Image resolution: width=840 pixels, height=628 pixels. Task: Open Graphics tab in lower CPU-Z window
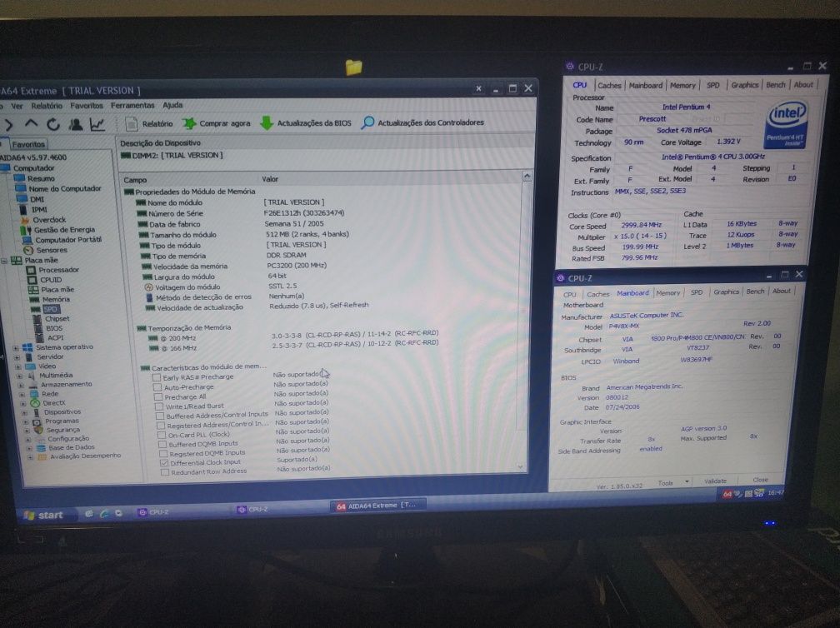[x=727, y=292]
